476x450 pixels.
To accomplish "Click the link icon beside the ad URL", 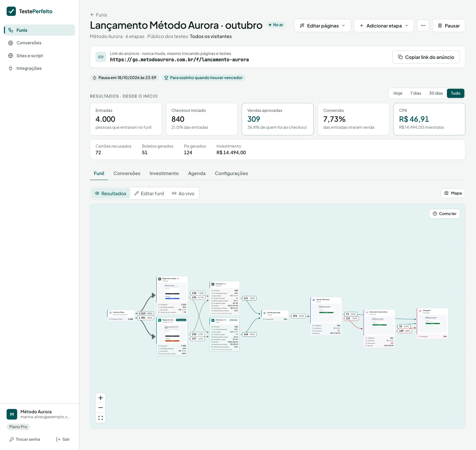I will 101,57.
